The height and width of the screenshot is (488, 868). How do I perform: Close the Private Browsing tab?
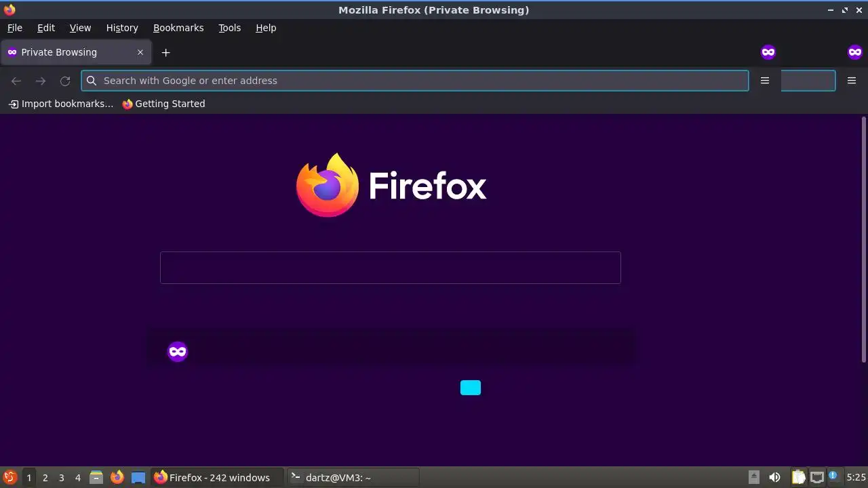click(x=140, y=52)
